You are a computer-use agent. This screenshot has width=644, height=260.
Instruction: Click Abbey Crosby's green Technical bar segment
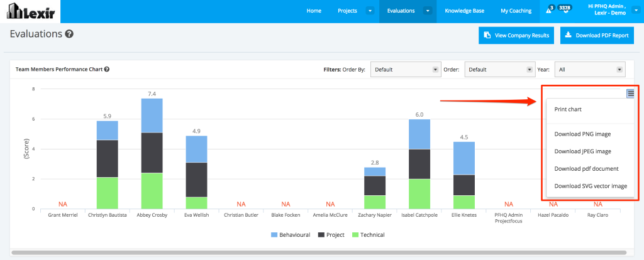click(152, 191)
